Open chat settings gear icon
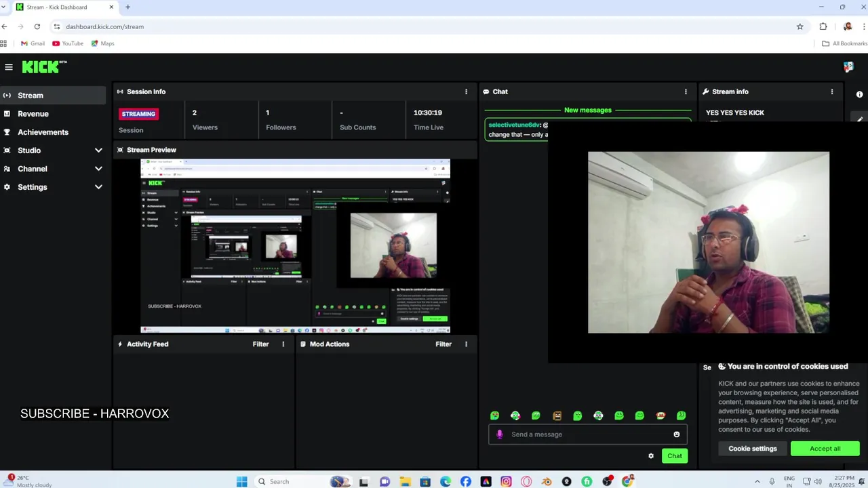 651,456
